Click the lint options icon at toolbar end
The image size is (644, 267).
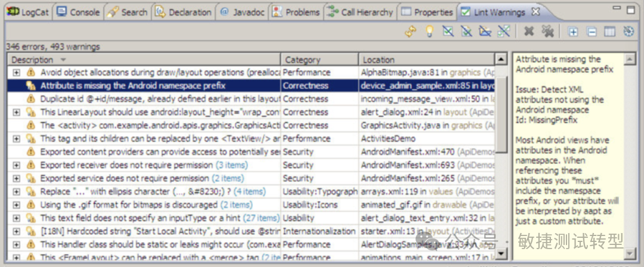(629, 32)
